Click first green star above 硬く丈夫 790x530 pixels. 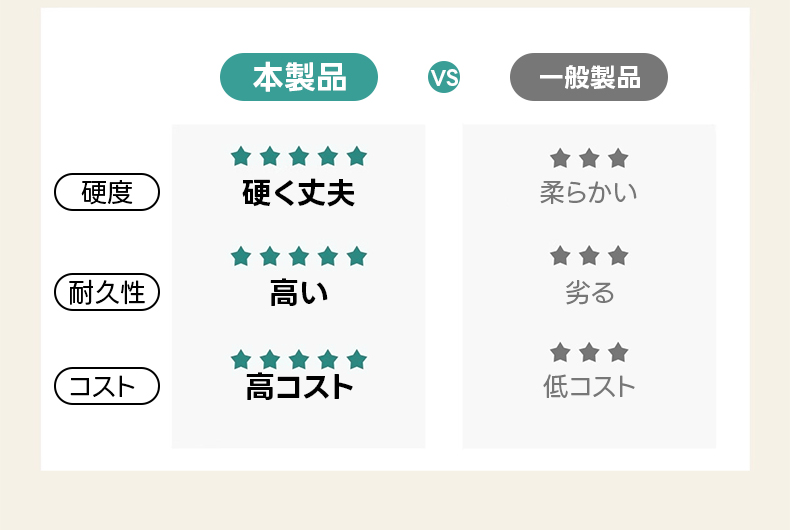click(240, 156)
